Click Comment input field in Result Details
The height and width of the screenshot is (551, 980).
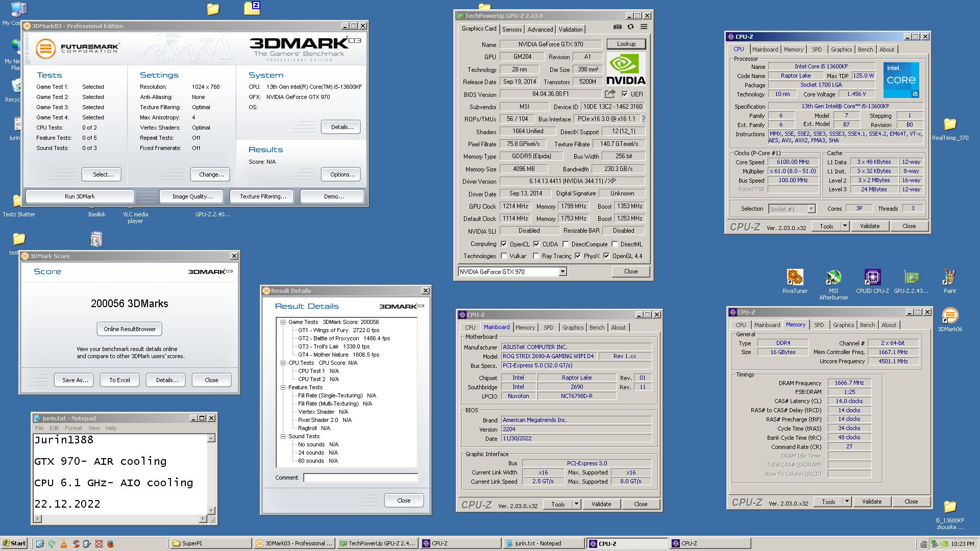(360, 478)
